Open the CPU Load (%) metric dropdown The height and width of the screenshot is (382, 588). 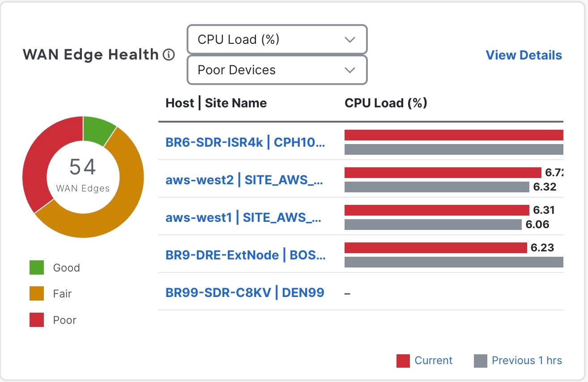pyautogui.click(x=277, y=40)
